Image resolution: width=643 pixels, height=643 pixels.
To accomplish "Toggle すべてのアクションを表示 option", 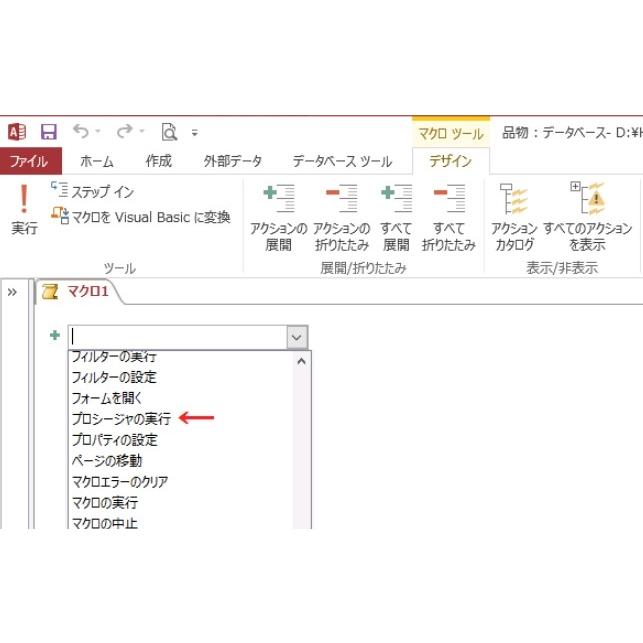I will tap(588, 218).
